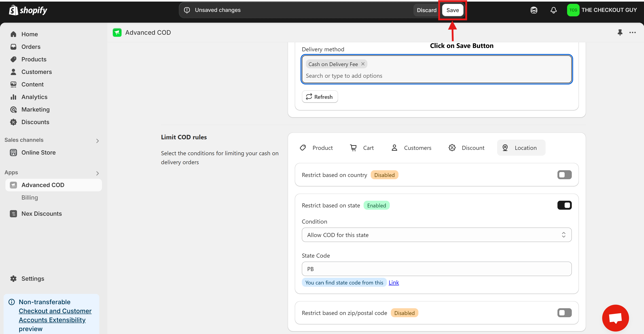Disable the restrict based on state toggle
644x334 pixels.
(x=564, y=205)
